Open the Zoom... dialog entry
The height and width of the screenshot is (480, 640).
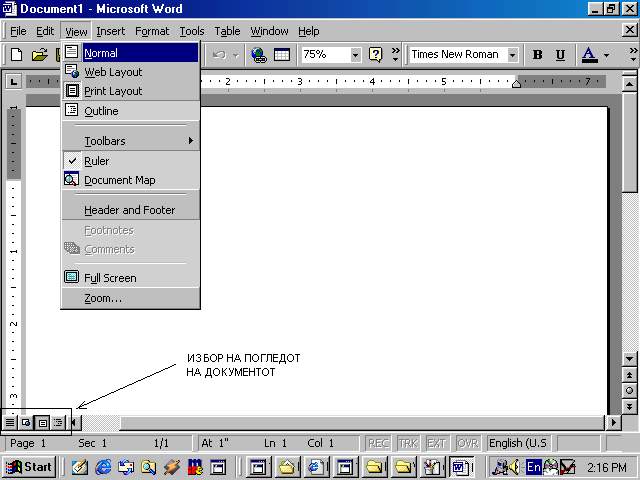click(x=131, y=298)
